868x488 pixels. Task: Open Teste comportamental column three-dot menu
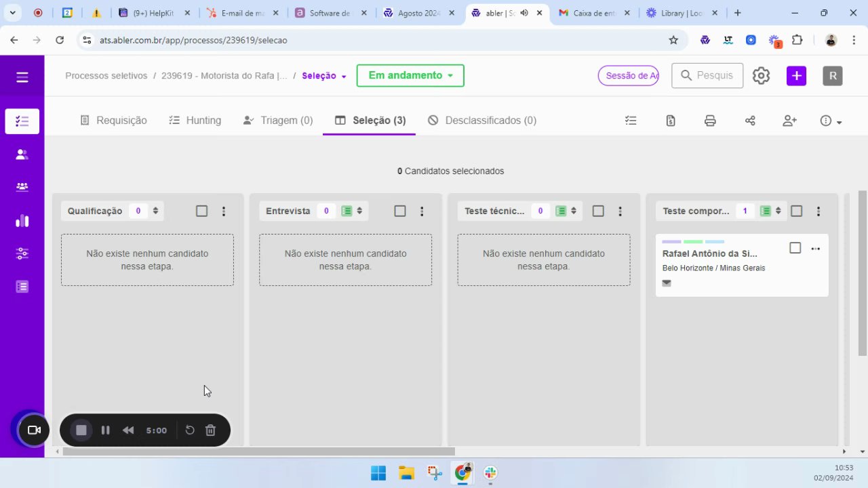[818, 211]
